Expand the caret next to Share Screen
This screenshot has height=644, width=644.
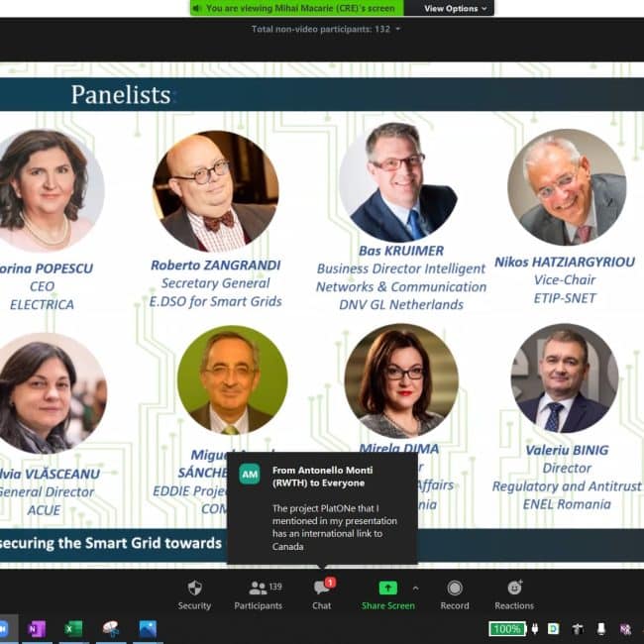tap(416, 589)
